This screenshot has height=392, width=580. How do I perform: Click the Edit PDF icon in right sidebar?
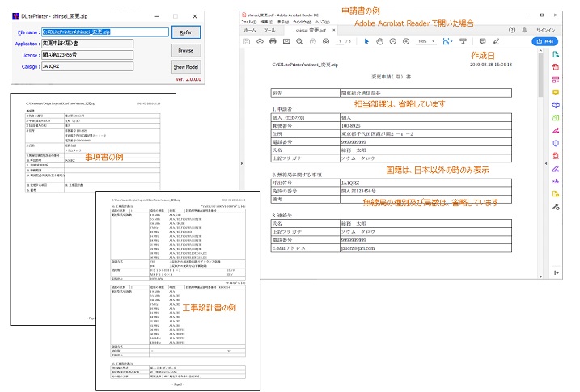pyautogui.click(x=556, y=80)
